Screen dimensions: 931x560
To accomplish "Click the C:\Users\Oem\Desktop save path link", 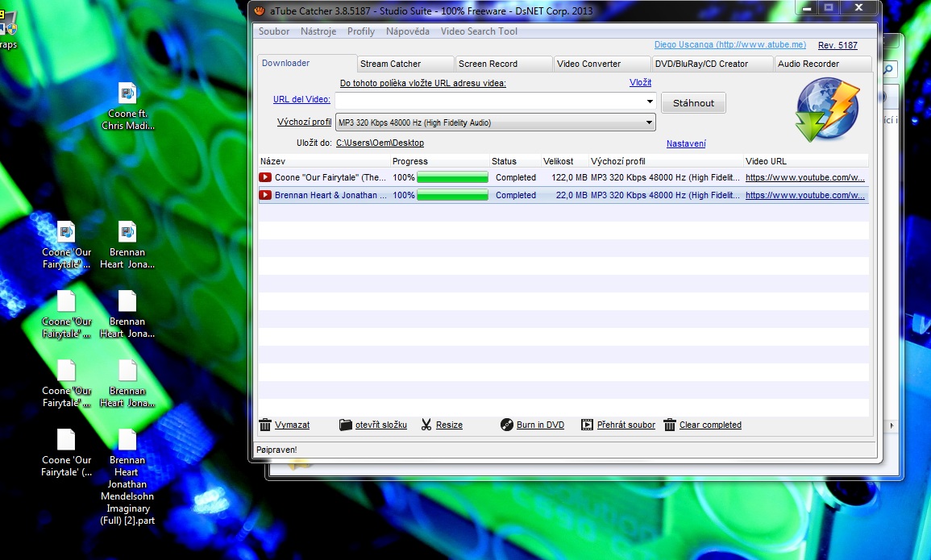I will pos(380,143).
